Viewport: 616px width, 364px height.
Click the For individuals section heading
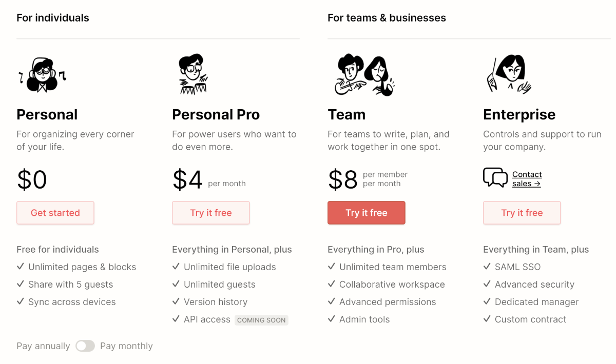click(53, 18)
